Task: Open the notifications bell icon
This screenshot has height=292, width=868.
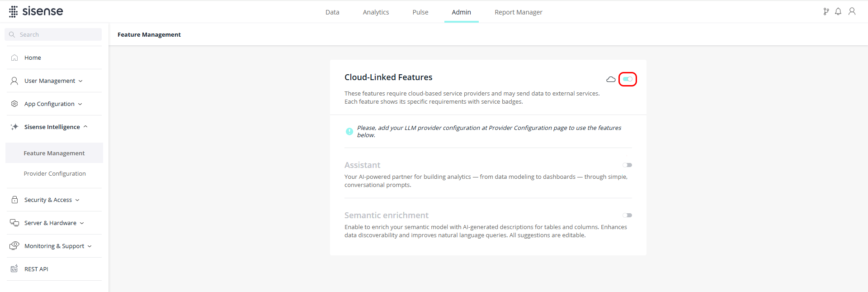Action: pos(838,12)
